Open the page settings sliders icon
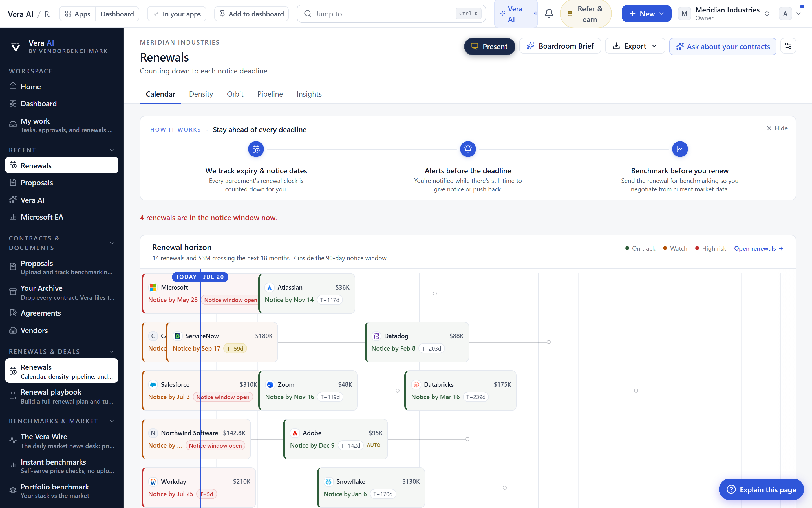The image size is (812, 508). click(x=788, y=46)
